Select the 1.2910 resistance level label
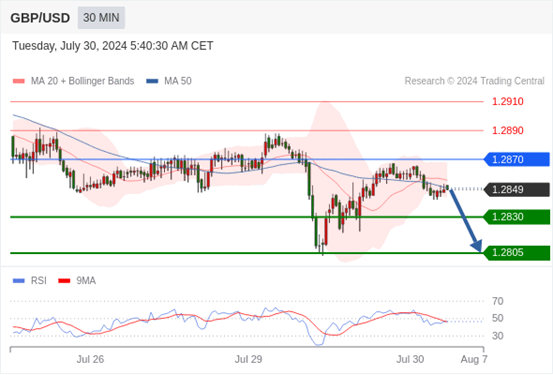 (508, 102)
